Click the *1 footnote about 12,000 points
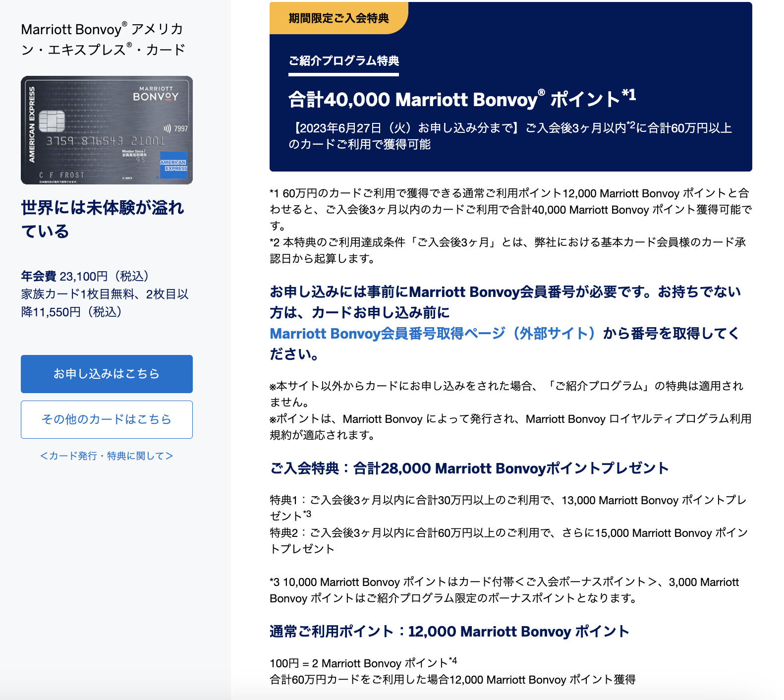Screen dimensions: 784x700 coord(510,209)
